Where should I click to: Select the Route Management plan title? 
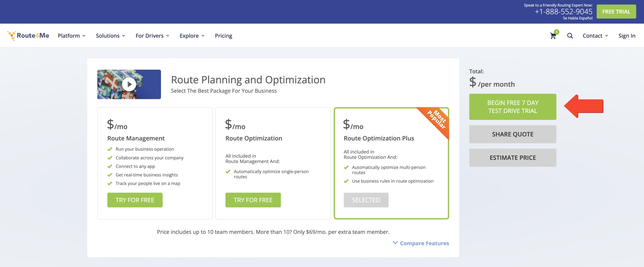(136, 138)
